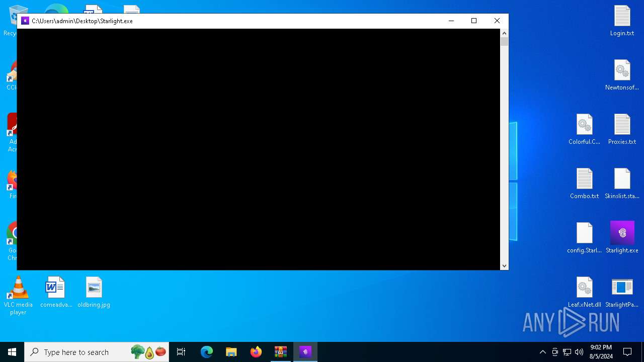Open the meeting-now tray icon
Screen dimensions: 644x362
click(x=555, y=352)
